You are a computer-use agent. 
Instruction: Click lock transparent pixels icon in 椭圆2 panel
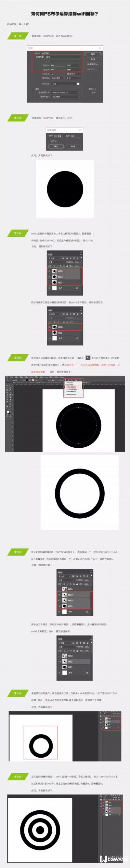point(54,266)
